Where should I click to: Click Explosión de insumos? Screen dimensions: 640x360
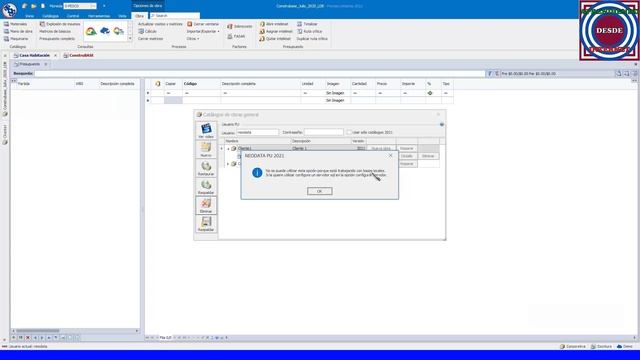point(60,24)
